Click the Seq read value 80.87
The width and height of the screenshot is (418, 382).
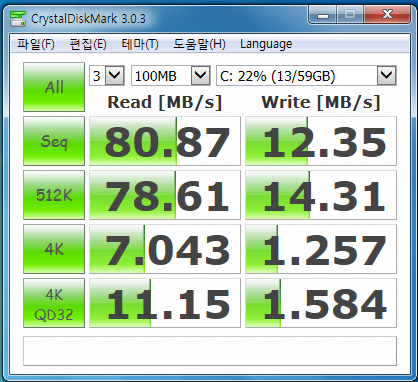tap(165, 141)
